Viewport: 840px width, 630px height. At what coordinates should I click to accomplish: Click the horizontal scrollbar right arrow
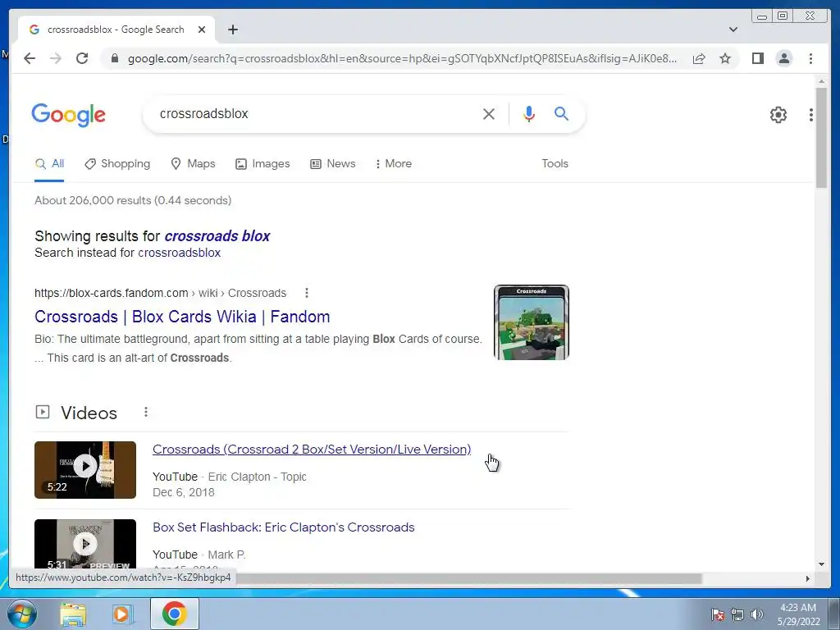point(808,578)
